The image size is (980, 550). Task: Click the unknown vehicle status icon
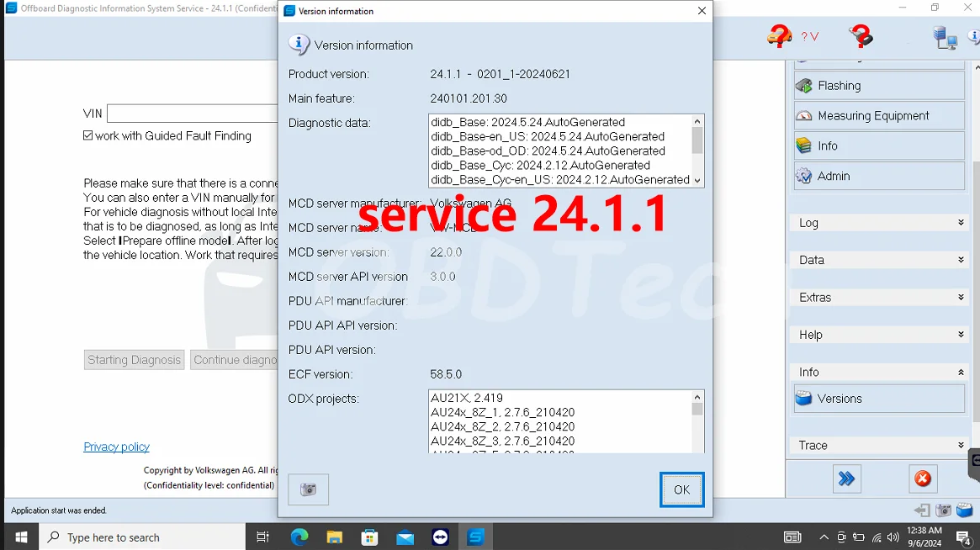pyautogui.click(x=780, y=35)
